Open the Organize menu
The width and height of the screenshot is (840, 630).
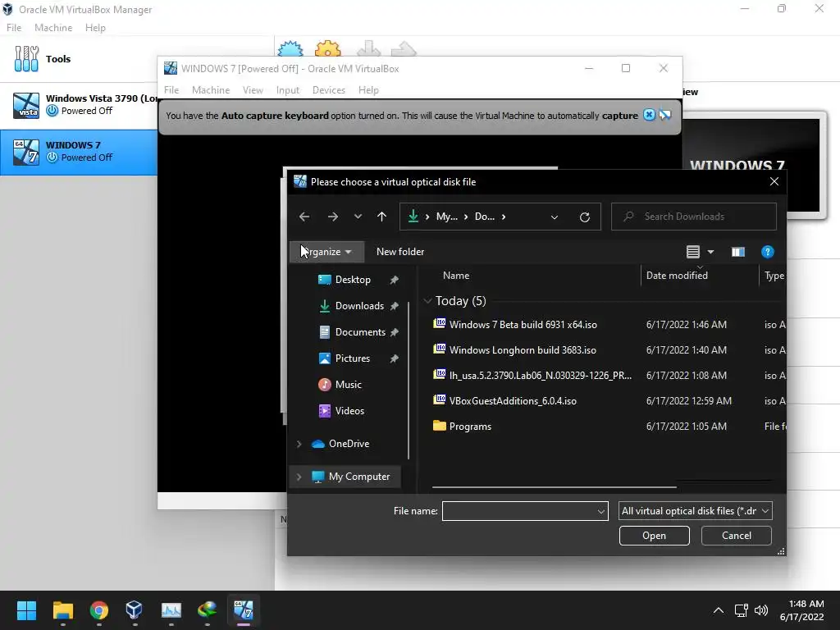pyautogui.click(x=326, y=252)
